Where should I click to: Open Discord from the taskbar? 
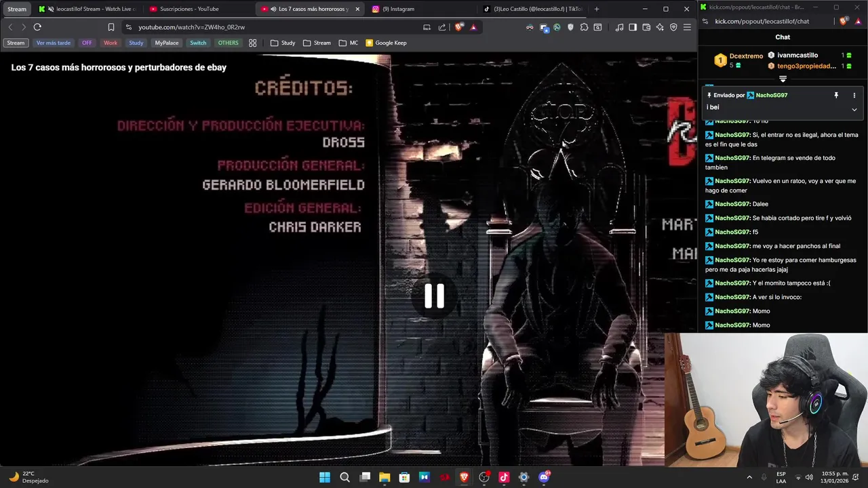coord(543,477)
